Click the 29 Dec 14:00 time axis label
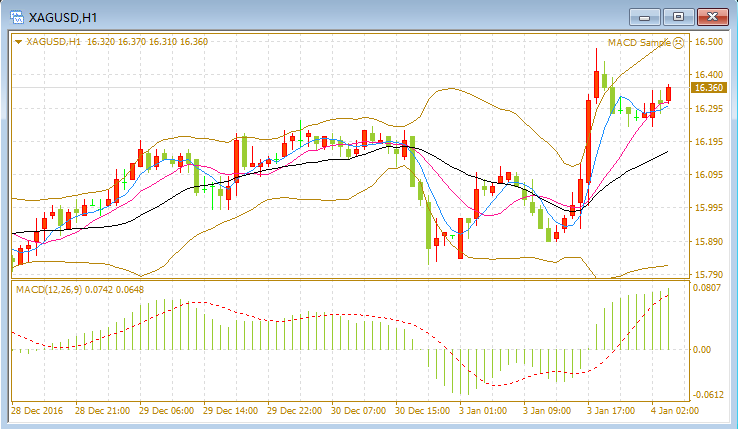 230,411
